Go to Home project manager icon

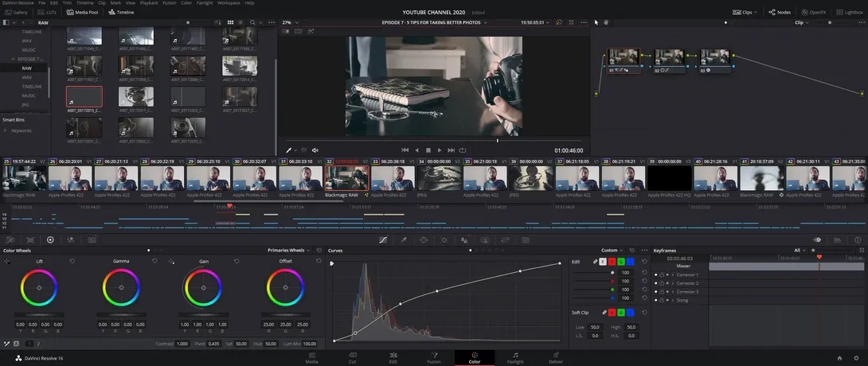(839, 358)
